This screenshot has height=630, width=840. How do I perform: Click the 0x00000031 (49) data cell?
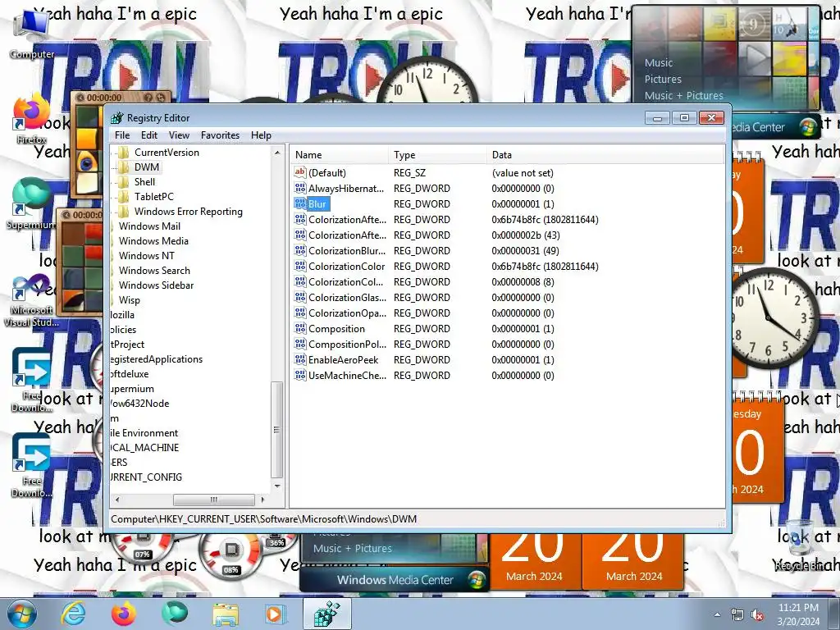pyautogui.click(x=525, y=251)
